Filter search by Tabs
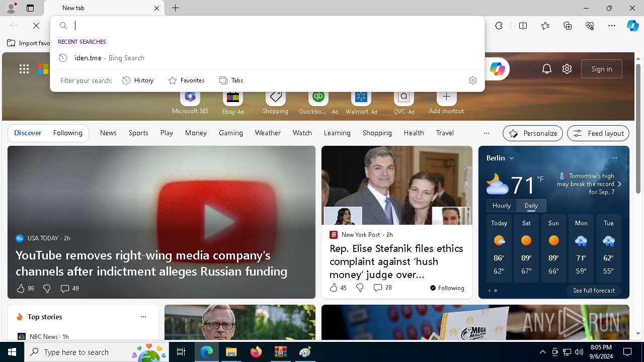The width and height of the screenshot is (644, 362). (x=231, y=80)
